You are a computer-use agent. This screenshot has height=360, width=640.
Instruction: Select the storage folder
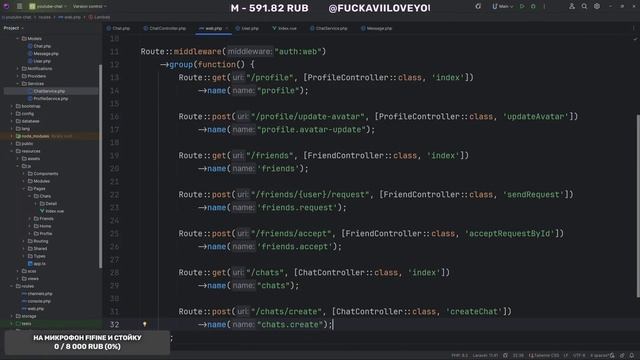(x=26, y=316)
